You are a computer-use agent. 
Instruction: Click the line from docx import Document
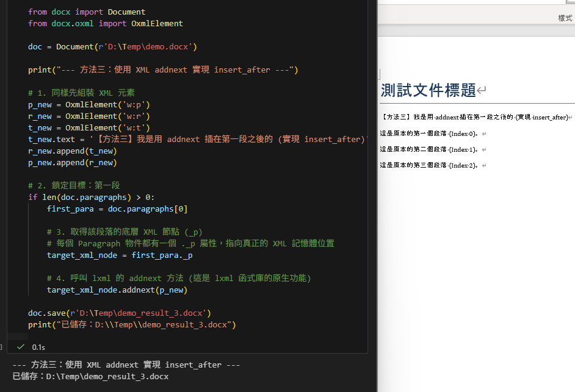click(85, 12)
